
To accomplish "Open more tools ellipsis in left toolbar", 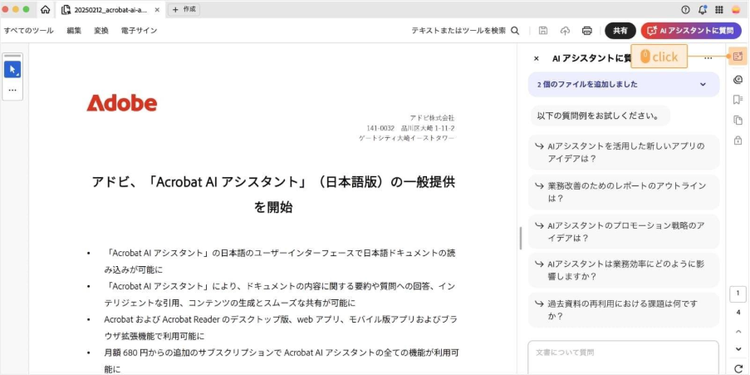I will click(x=12, y=90).
